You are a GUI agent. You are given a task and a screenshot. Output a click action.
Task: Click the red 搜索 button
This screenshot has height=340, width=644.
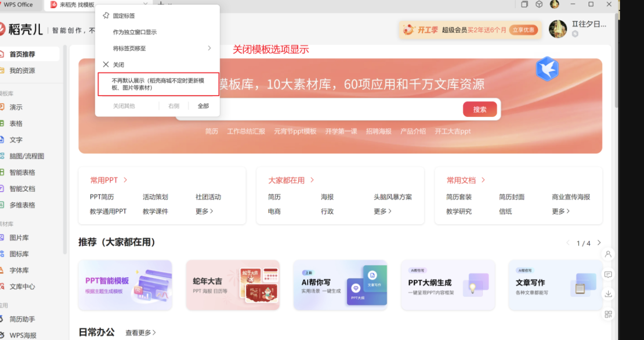479,109
